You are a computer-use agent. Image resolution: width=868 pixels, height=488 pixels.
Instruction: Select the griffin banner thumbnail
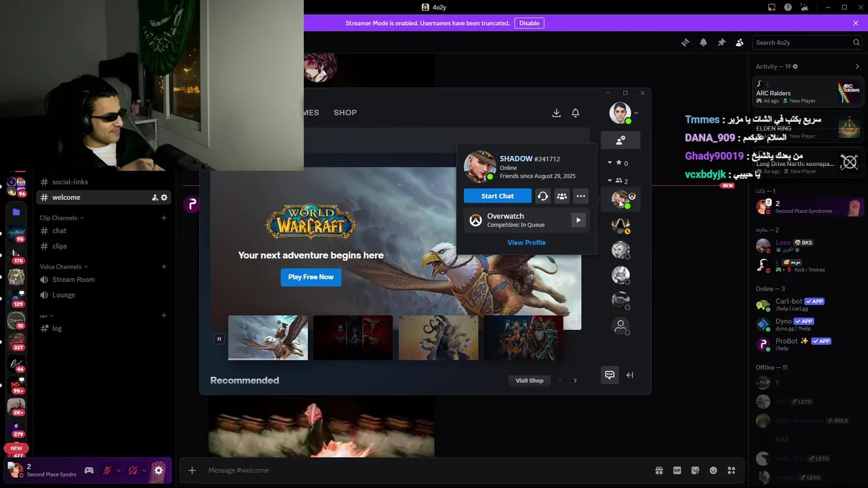(268, 338)
